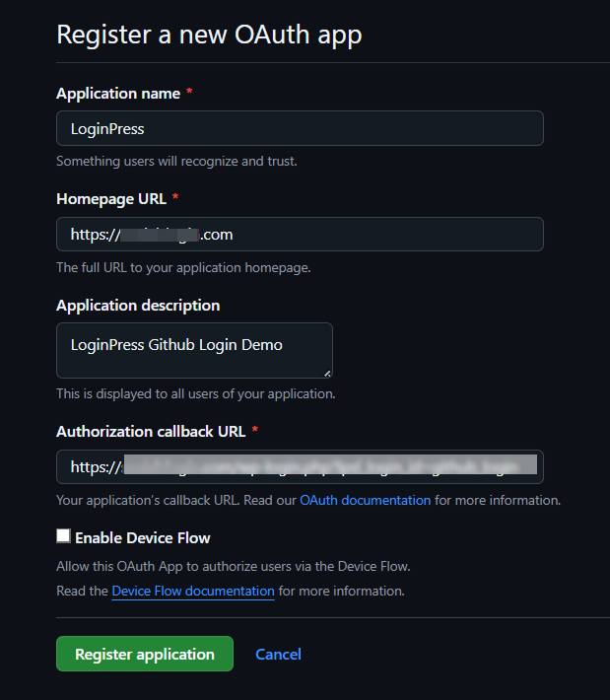This screenshot has width=610, height=700.
Task: Select the Authorization callback URL field
Action: point(300,466)
